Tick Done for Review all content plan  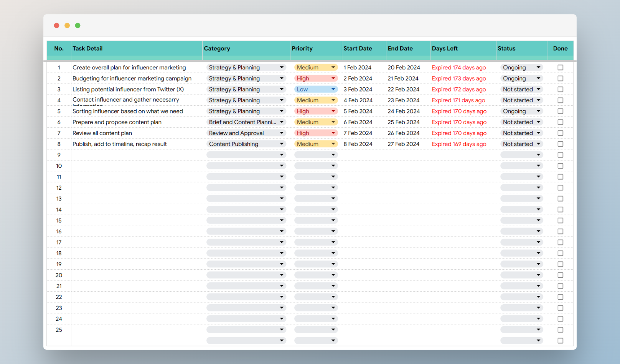(x=560, y=133)
